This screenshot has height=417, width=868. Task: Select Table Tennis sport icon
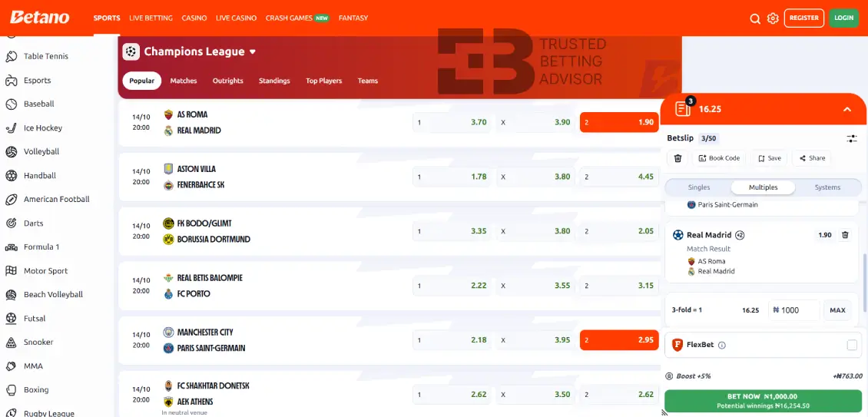11,57
